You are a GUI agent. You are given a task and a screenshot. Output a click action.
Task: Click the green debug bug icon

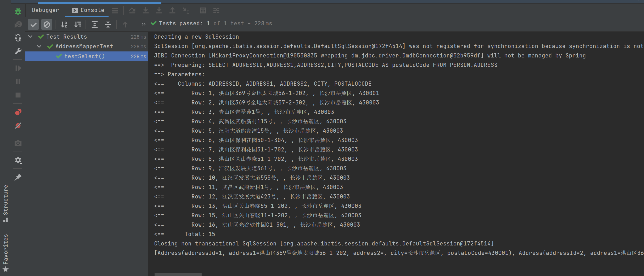click(x=18, y=11)
